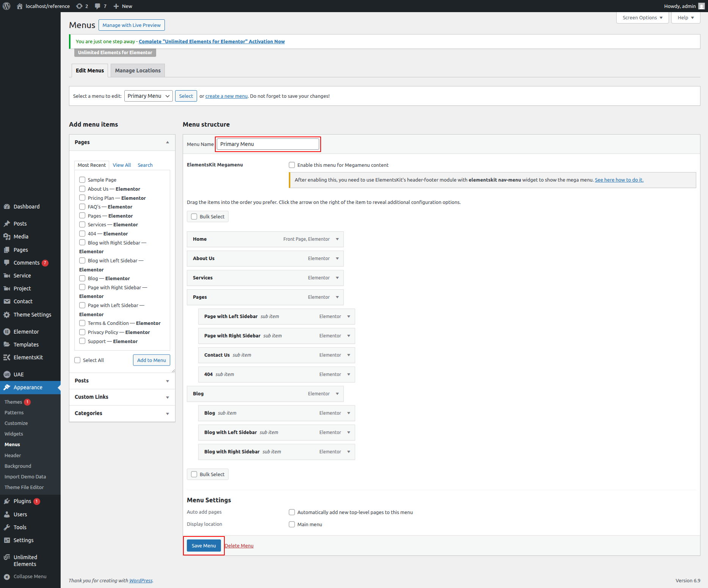The width and height of the screenshot is (708, 588).
Task: Switch to Manage Locations tab
Action: (138, 71)
